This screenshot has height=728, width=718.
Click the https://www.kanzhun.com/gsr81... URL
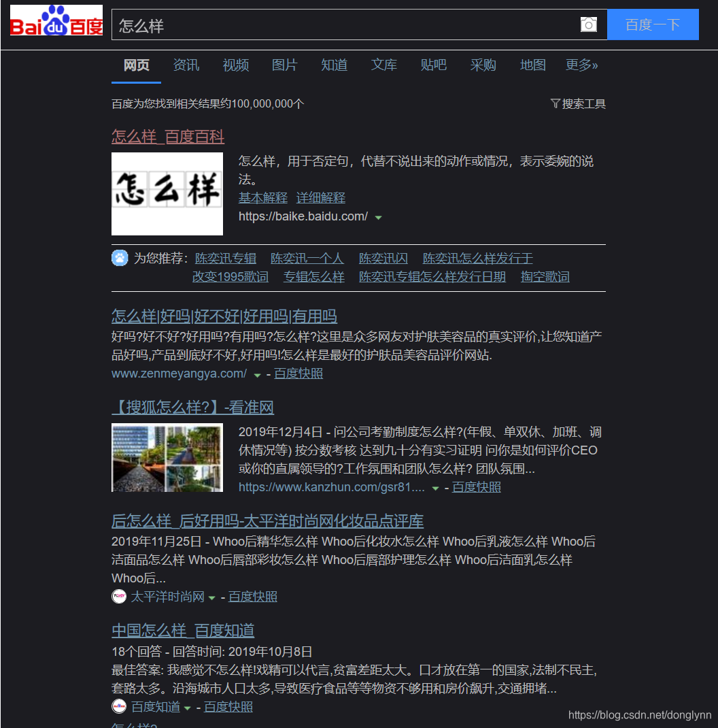(331, 487)
